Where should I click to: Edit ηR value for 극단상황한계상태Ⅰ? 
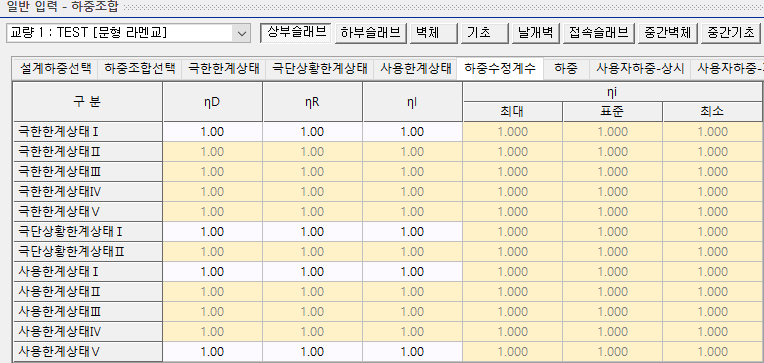click(312, 231)
